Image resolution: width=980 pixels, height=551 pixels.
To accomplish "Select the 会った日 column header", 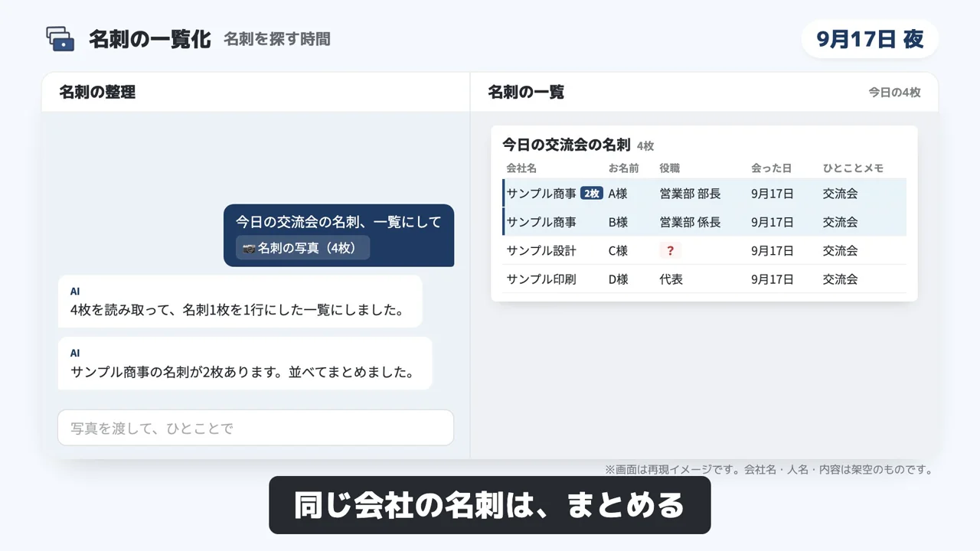I will (x=771, y=168).
